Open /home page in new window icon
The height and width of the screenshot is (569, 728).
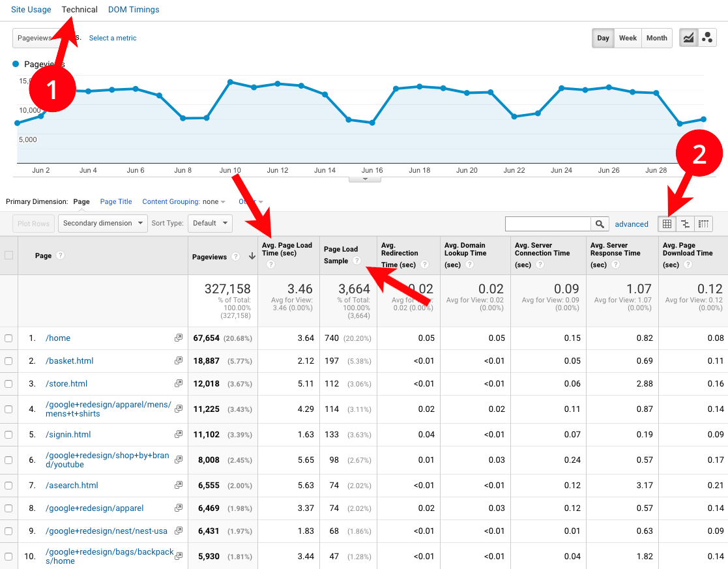coord(177,338)
